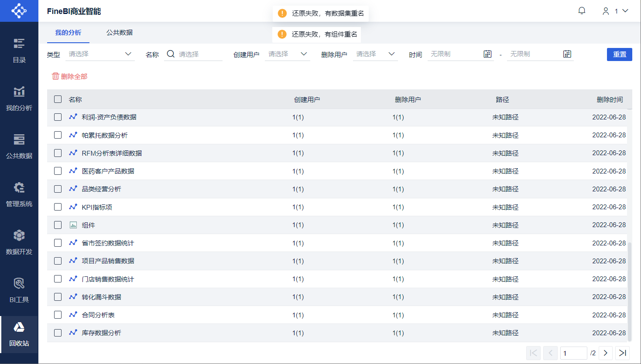641x364 pixels.
Task: Tick the checkbox for 帕累托数据分析
Action: pos(58,135)
